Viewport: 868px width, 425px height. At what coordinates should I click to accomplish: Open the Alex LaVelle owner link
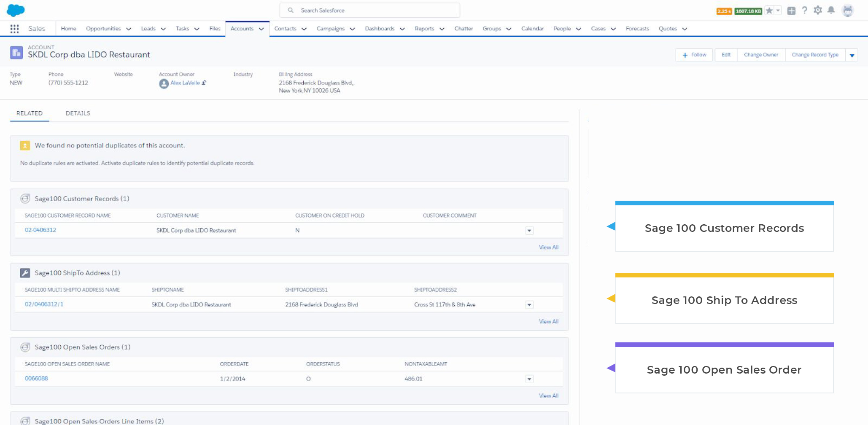(x=185, y=83)
